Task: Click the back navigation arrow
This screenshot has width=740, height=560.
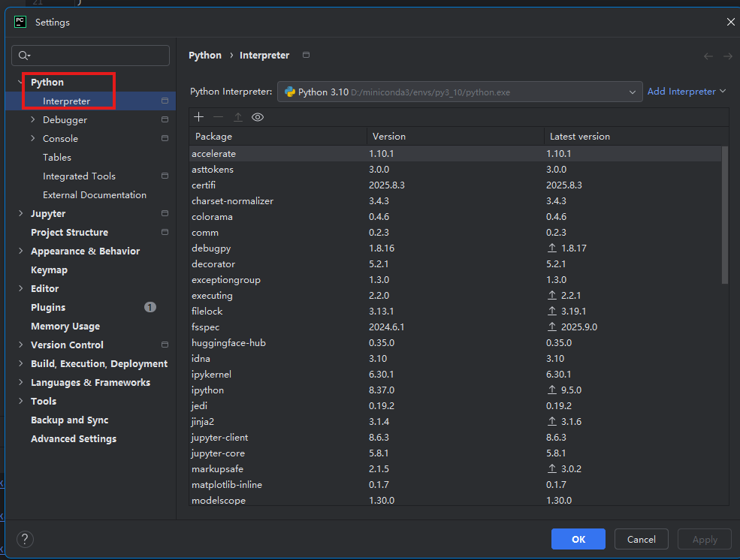Action: 708,56
